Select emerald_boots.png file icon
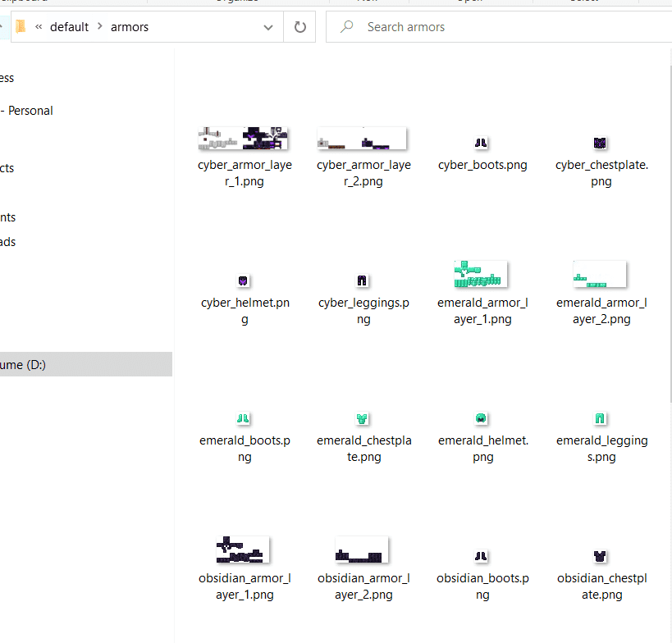Screen dimensions: 672x643 243,418
